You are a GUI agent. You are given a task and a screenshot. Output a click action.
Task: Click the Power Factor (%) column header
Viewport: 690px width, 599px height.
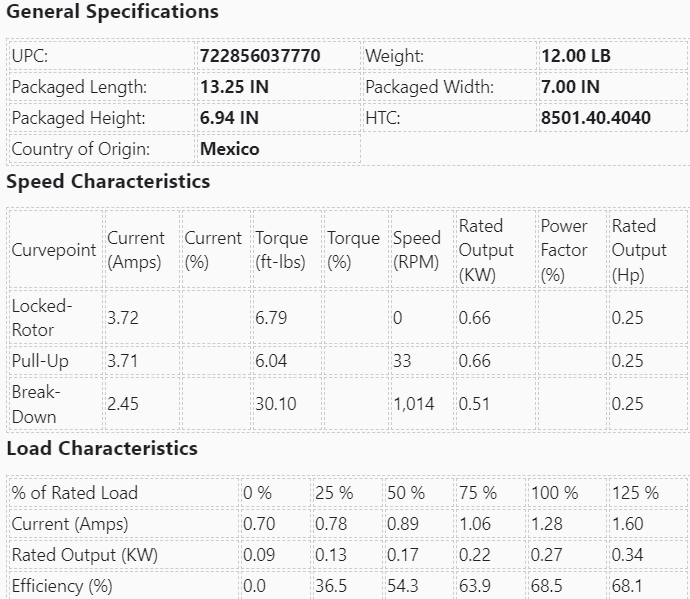564,250
